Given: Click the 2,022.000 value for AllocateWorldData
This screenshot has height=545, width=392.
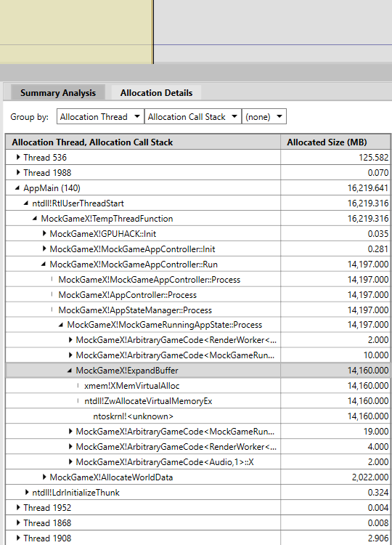Looking at the screenshot, I should pos(369,477).
